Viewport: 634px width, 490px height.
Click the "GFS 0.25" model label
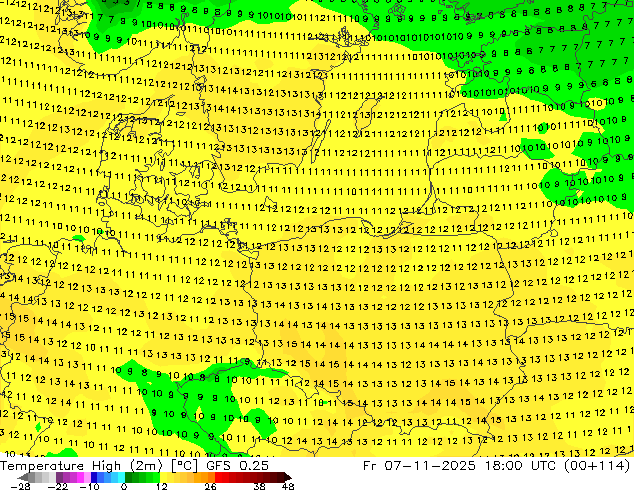(x=237, y=466)
